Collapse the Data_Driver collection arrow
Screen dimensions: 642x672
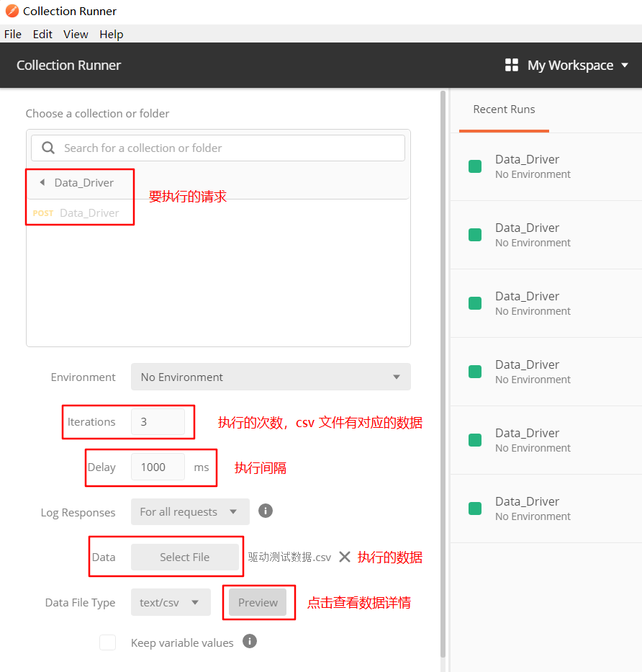(42, 182)
